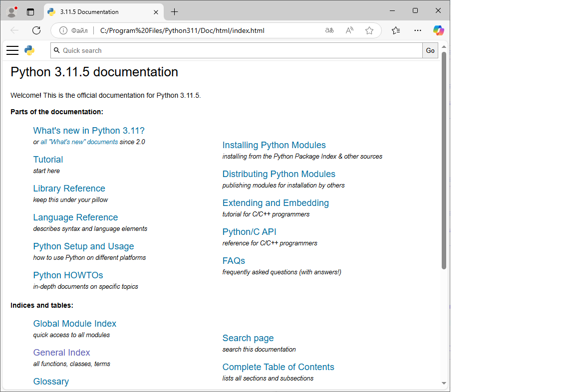Click the scrollbar up arrow
The height and width of the screenshot is (392, 575).
point(444,47)
